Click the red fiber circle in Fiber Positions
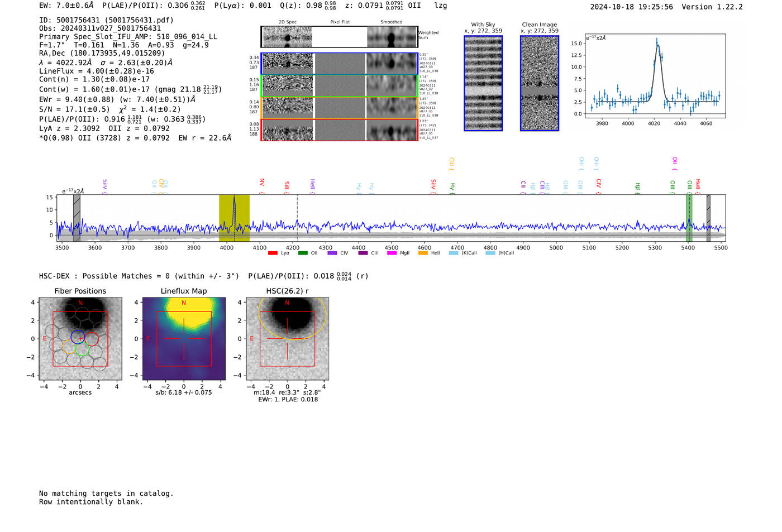 (92, 339)
